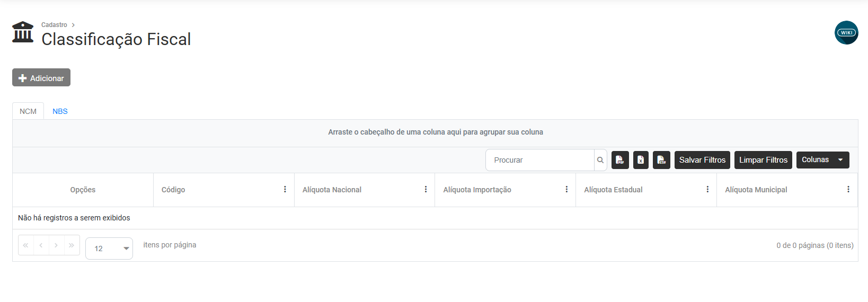Export the table to CSV
868x302 pixels.
coord(661,160)
